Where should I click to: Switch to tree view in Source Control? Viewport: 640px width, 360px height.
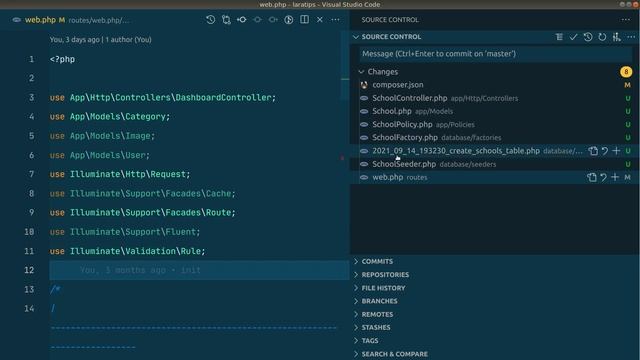click(559, 37)
